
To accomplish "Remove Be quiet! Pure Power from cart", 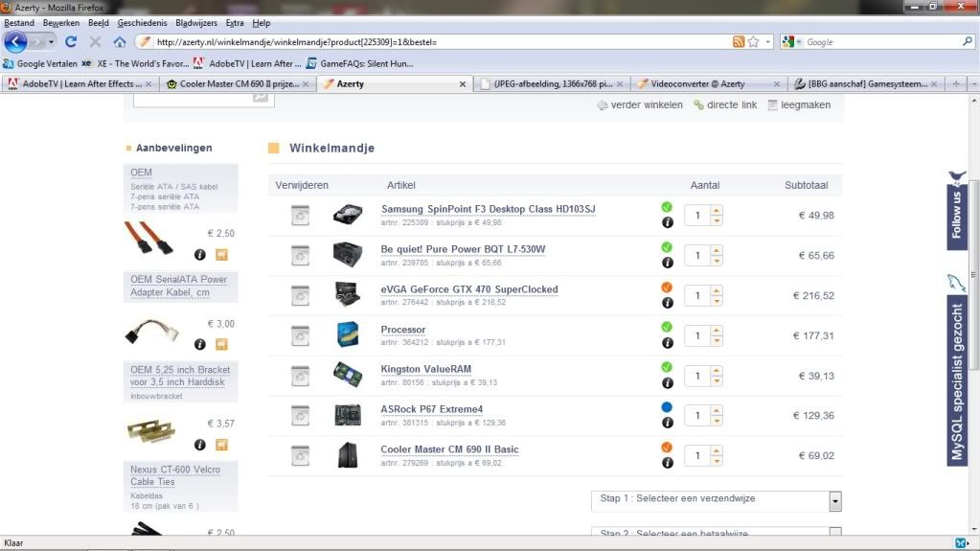I will pyautogui.click(x=300, y=255).
